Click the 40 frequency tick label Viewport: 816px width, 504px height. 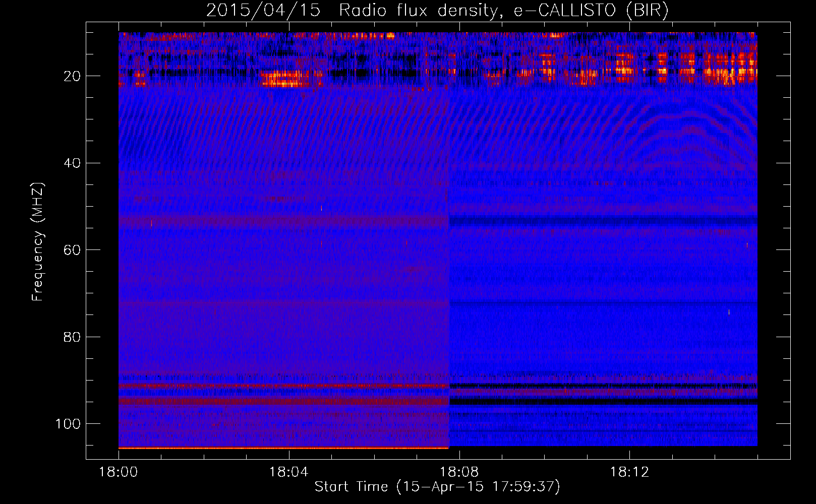coord(72,163)
